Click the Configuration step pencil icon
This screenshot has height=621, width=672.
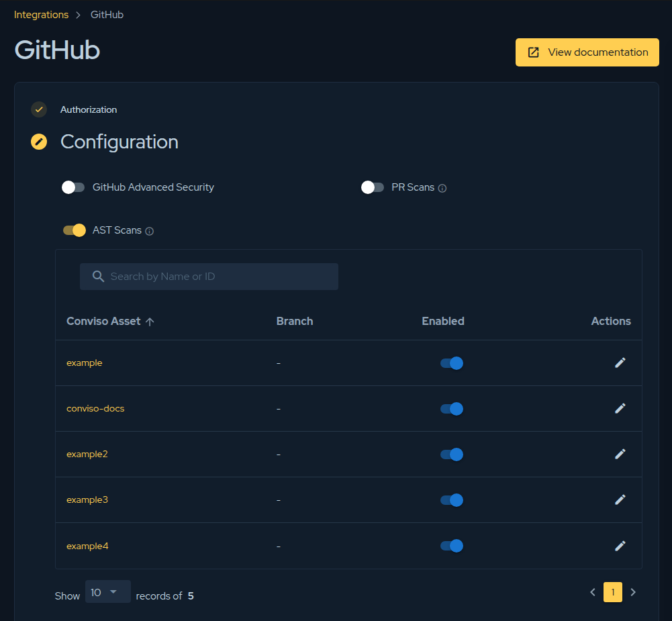pos(39,142)
